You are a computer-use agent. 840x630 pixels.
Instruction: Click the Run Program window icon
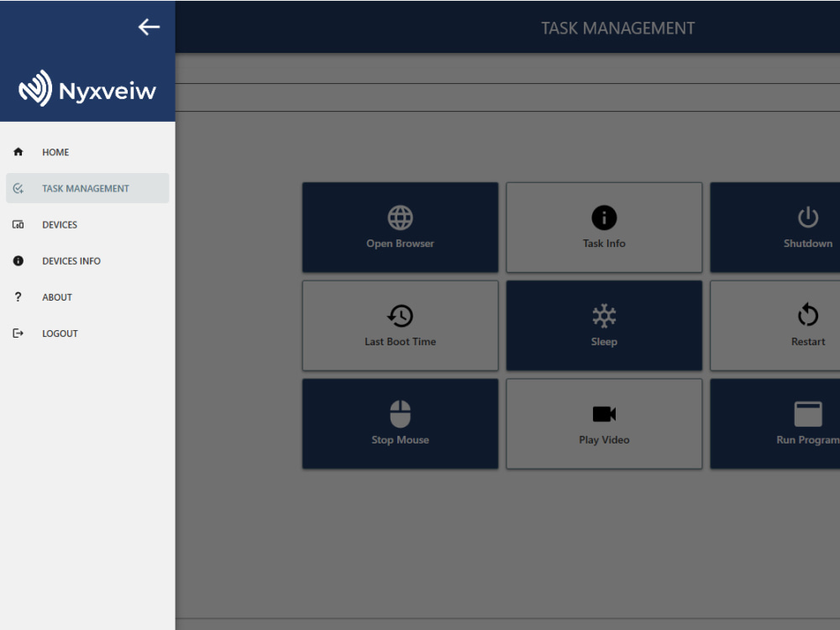(807, 412)
